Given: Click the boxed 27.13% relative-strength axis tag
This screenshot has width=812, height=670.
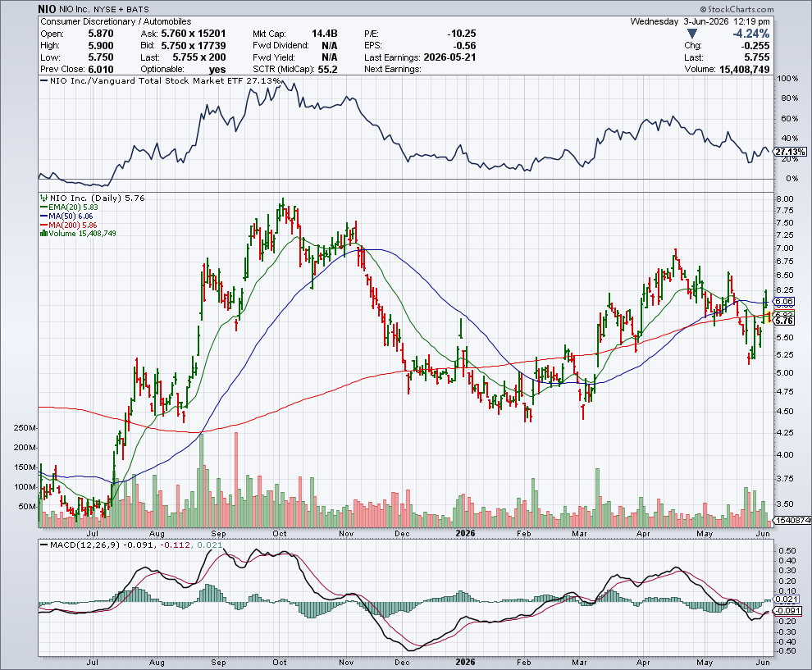Looking at the screenshot, I should [790, 152].
